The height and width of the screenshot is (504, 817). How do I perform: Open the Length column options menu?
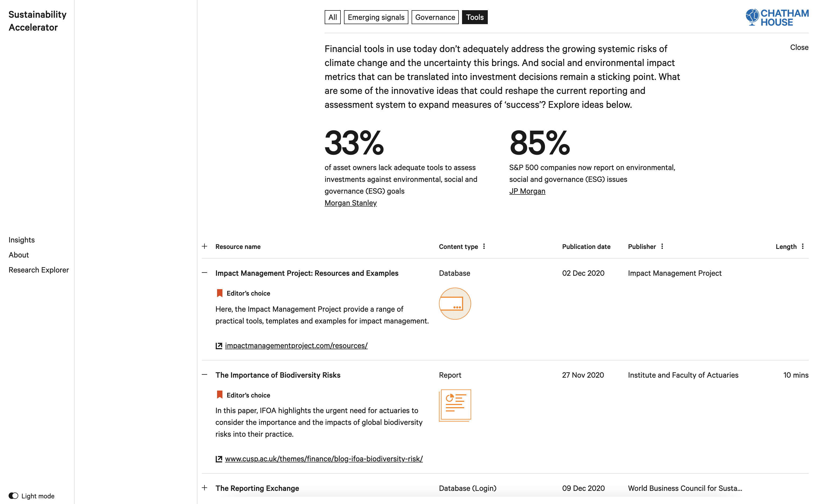803,246
